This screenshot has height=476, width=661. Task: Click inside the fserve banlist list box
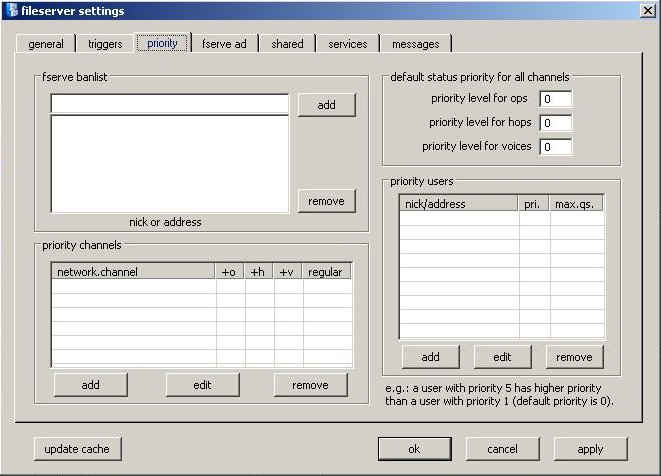169,164
